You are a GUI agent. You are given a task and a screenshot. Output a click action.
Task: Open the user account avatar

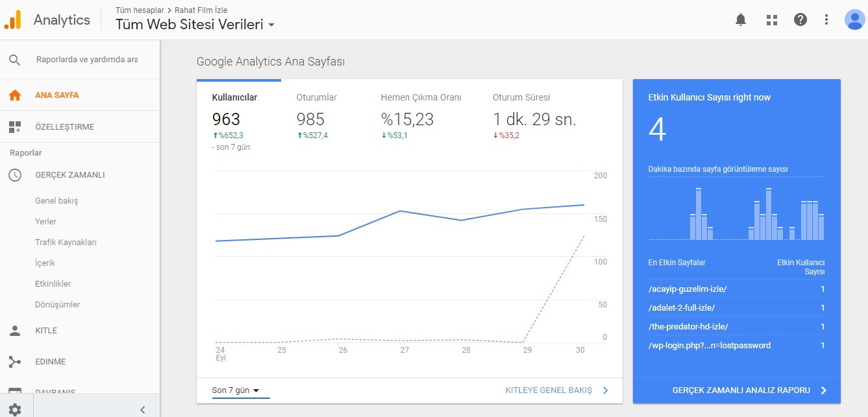point(854,19)
